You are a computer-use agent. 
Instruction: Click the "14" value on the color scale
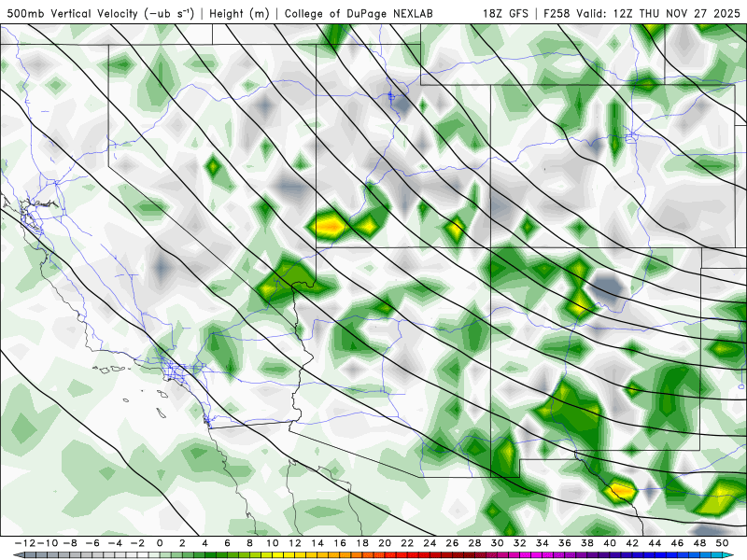[x=317, y=543]
